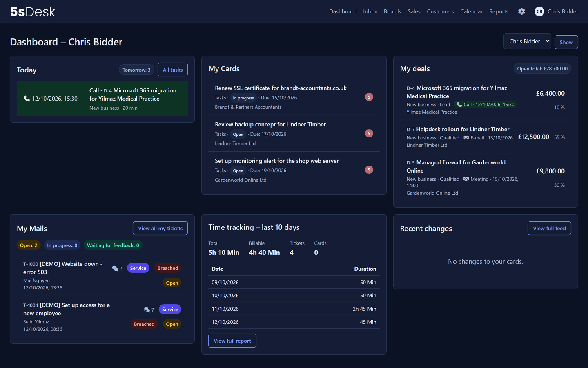Open the Chris Bidder user dropdown
Viewport: 588px width, 368px height.
pyautogui.click(x=527, y=41)
